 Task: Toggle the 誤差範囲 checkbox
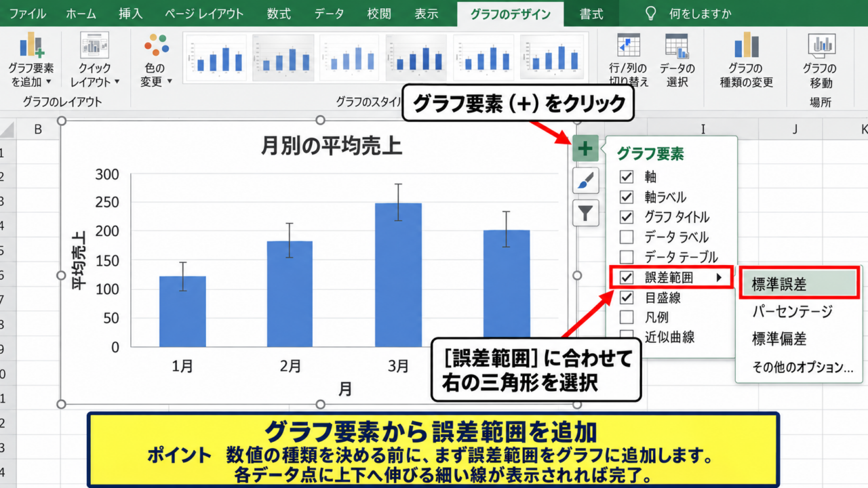pos(627,277)
